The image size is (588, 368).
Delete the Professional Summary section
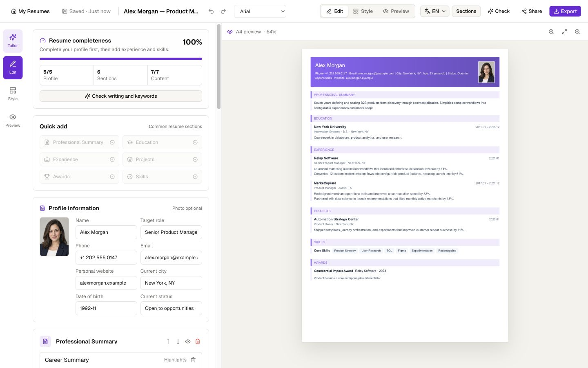click(x=198, y=341)
